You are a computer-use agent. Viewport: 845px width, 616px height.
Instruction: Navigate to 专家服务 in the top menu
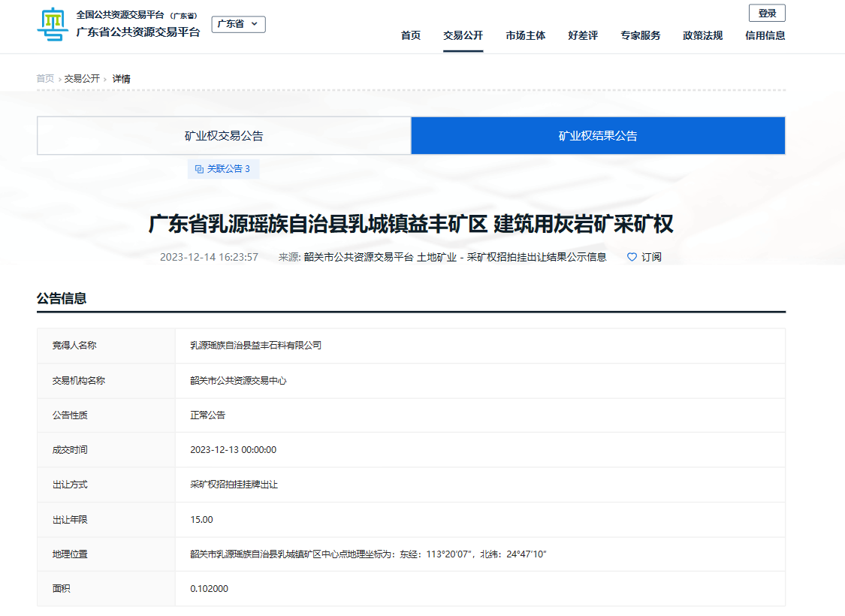(641, 35)
